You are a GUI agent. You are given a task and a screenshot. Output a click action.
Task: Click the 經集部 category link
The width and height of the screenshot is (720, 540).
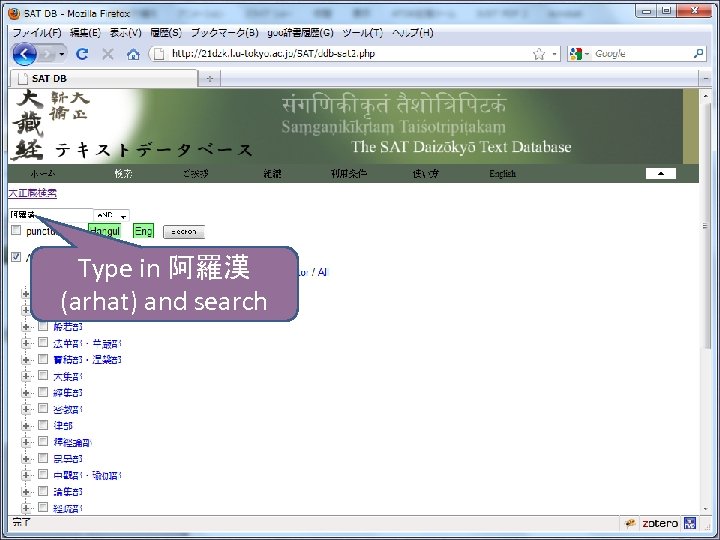(x=68, y=393)
